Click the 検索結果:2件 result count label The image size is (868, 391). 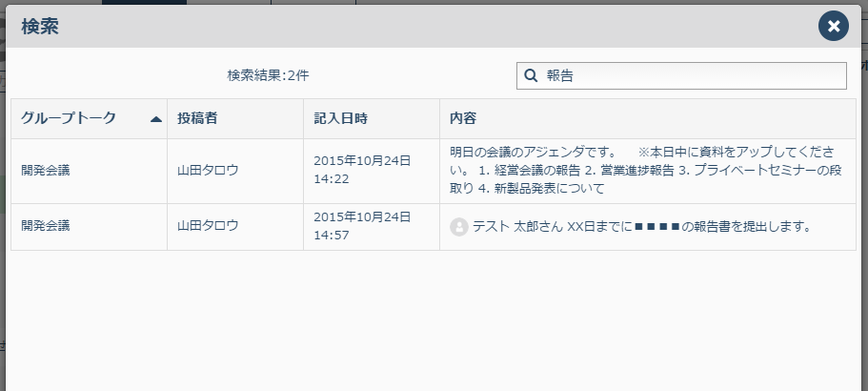[x=268, y=76]
